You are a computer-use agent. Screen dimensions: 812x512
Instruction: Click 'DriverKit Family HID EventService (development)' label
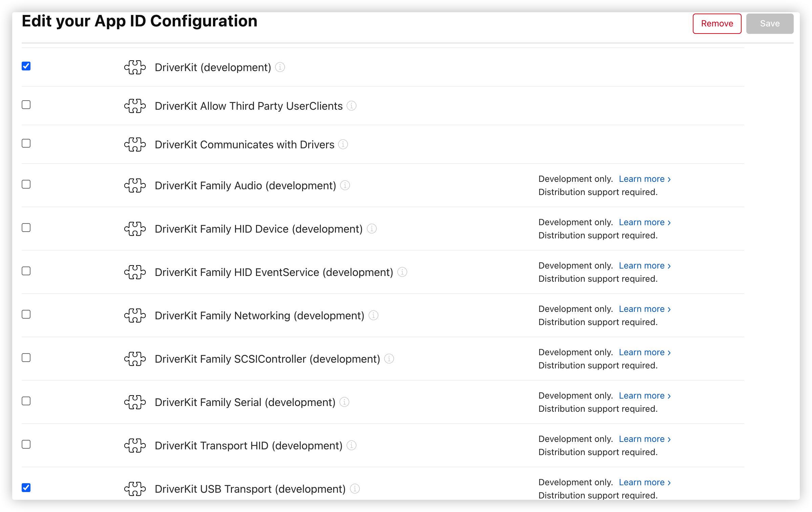click(x=274, y=272)
